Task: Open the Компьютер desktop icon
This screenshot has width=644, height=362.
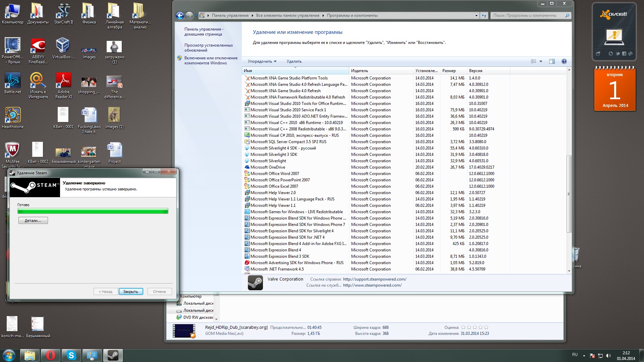Action: 12,13
